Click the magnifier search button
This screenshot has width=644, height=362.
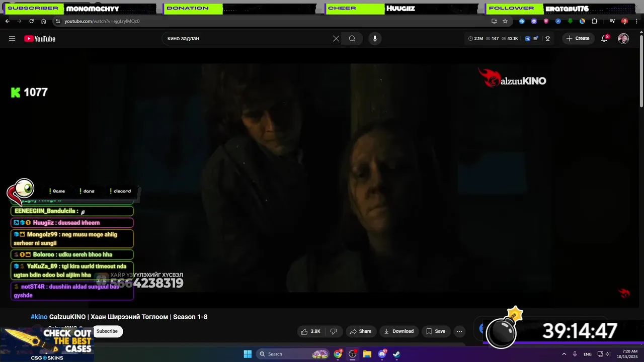(x=352, y=39)
